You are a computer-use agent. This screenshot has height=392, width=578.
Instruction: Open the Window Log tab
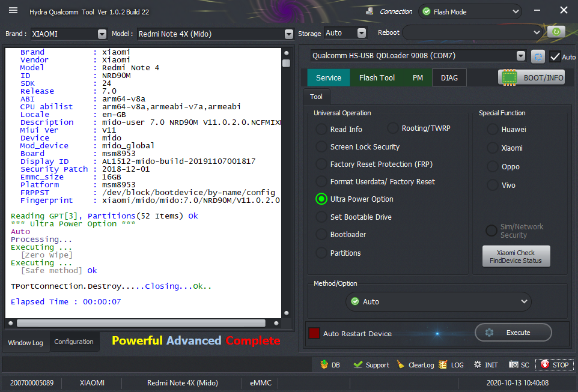[x=25, y=343]
